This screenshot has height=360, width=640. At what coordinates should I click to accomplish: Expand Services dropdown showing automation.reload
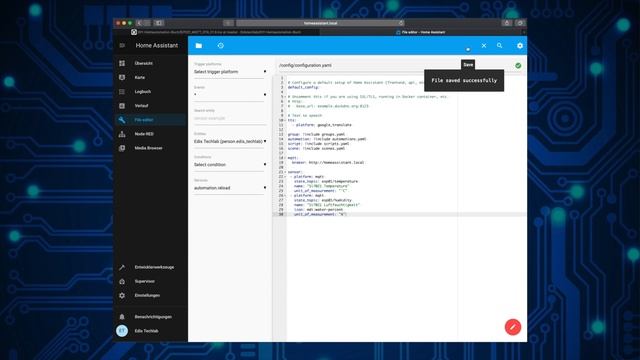(x=230, y=188)
